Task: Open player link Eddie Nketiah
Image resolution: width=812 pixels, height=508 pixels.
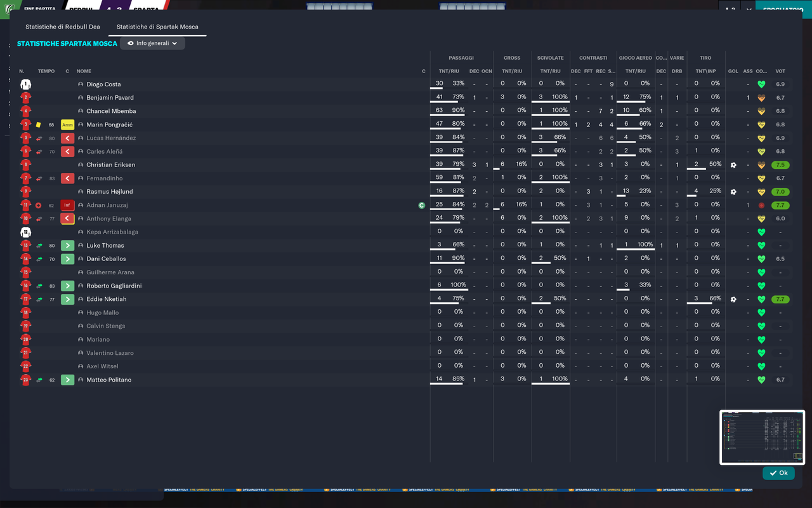Action: [x=107, y=299]
